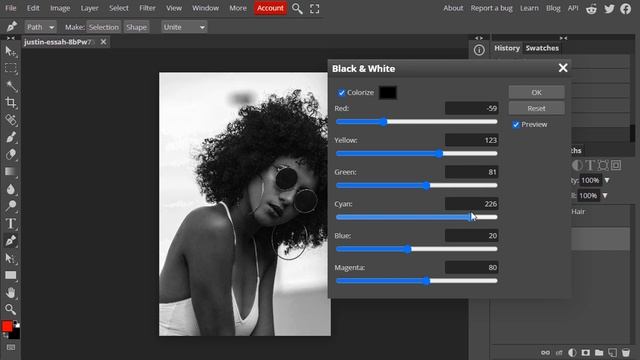This screenshot has height=360, width=640.
Task: Click the delete layer trash icon
Action: (626, 352)
